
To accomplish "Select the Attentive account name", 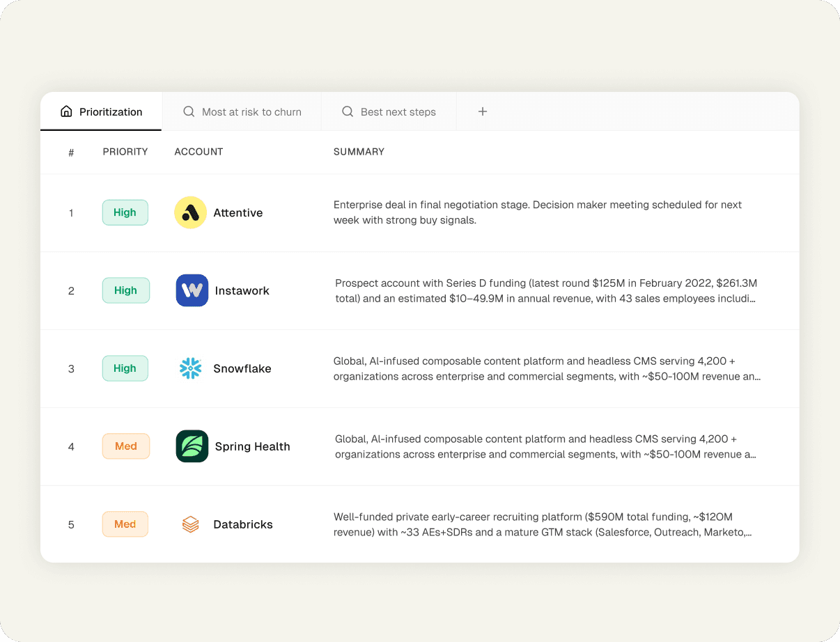I will [x=238, y=213].
